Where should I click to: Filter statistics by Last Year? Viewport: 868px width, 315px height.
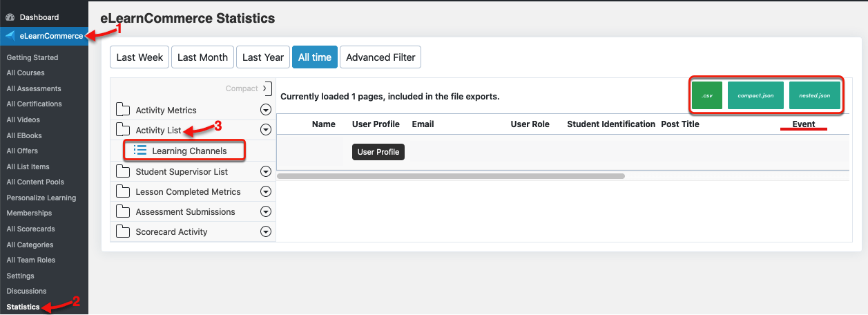[x=263, y=57]
